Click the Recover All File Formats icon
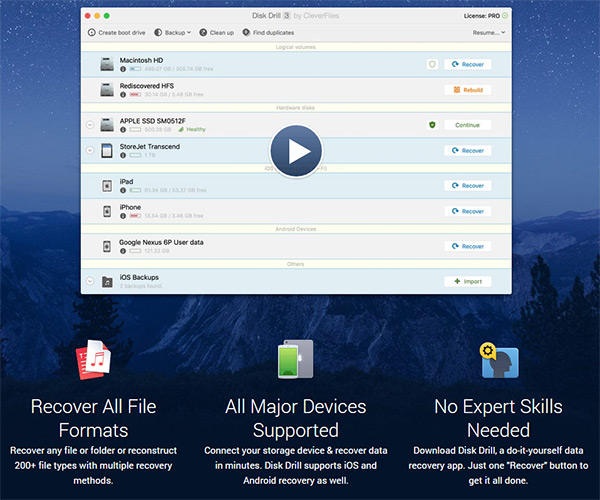 click(x=93, y=360)
